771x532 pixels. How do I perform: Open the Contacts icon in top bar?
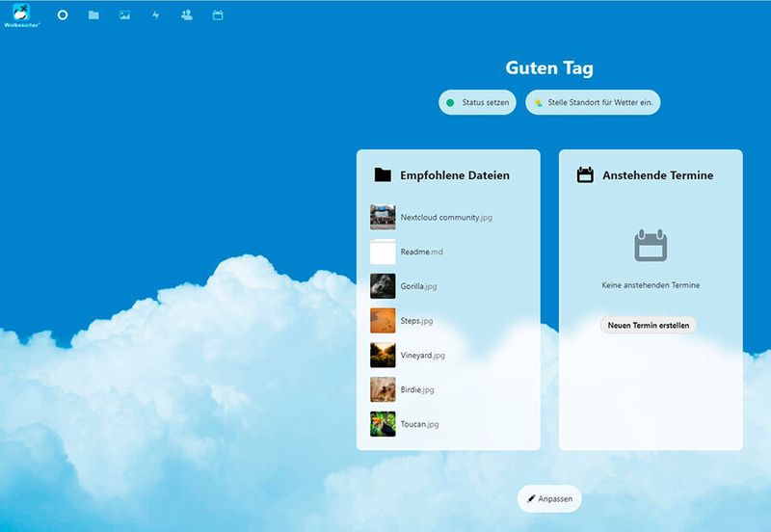pyautogui.click(x=187, y=15)
